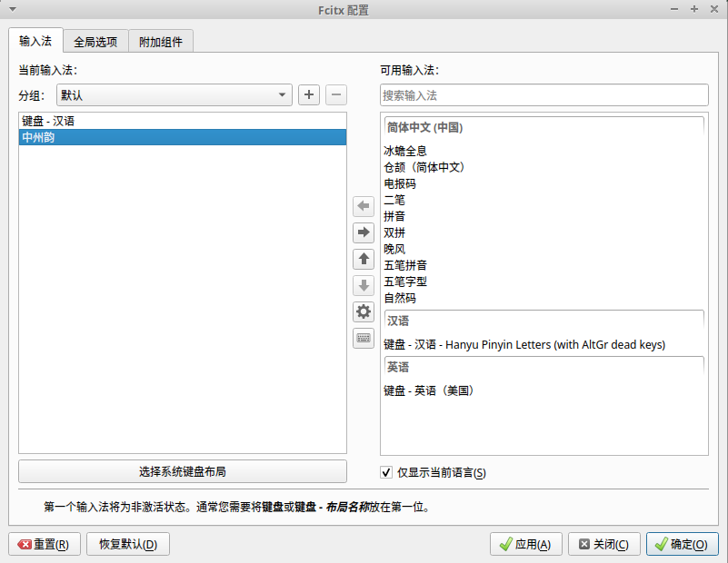Select 自然码 input method
The height and width of the screenshot is (563, 728).
(544, 298)
